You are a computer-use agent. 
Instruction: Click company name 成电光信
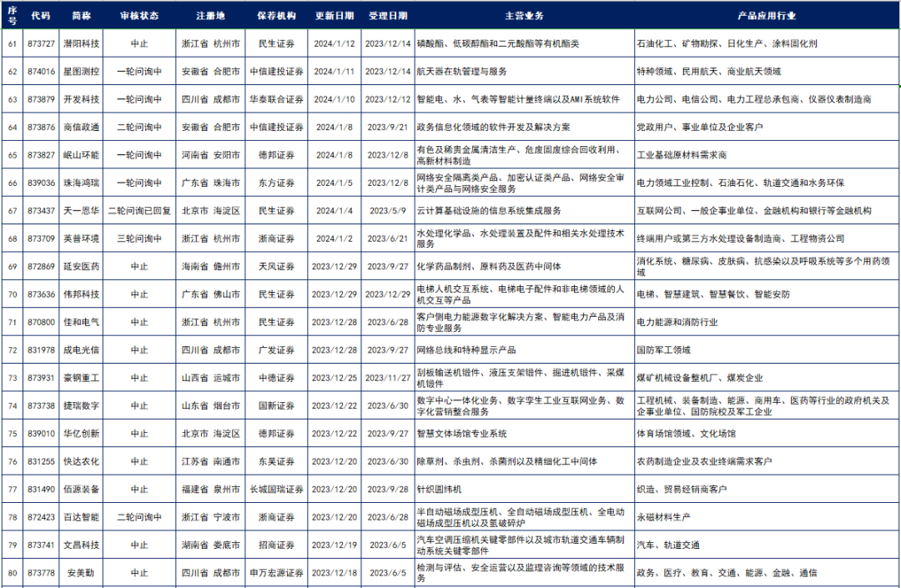[x=82, y=349]
